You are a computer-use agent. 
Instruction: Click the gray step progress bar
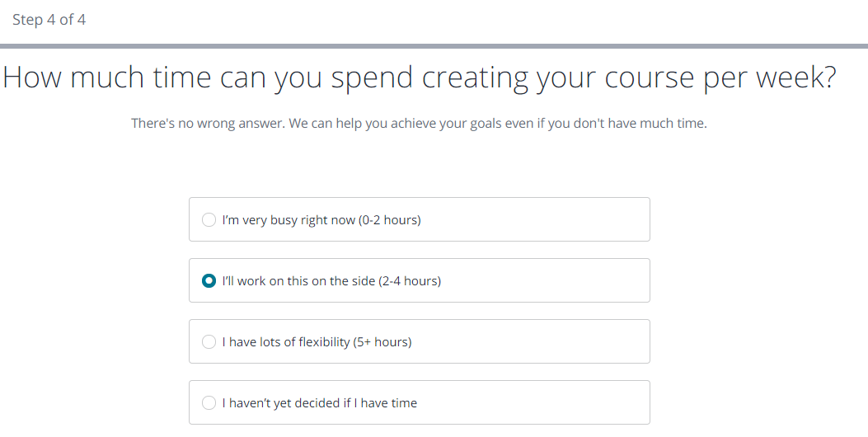pyautogui.click(x=434, y=46)
